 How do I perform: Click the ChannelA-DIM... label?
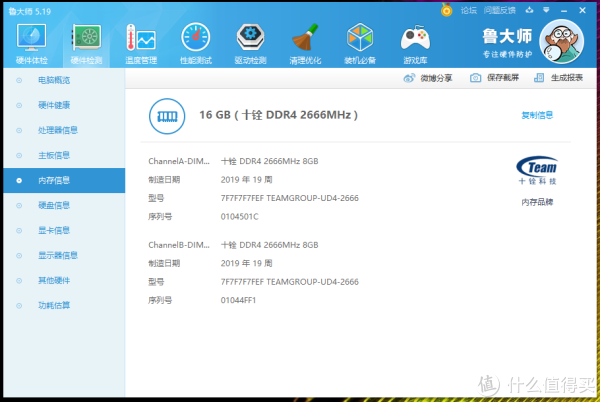(x=179, y=161)
